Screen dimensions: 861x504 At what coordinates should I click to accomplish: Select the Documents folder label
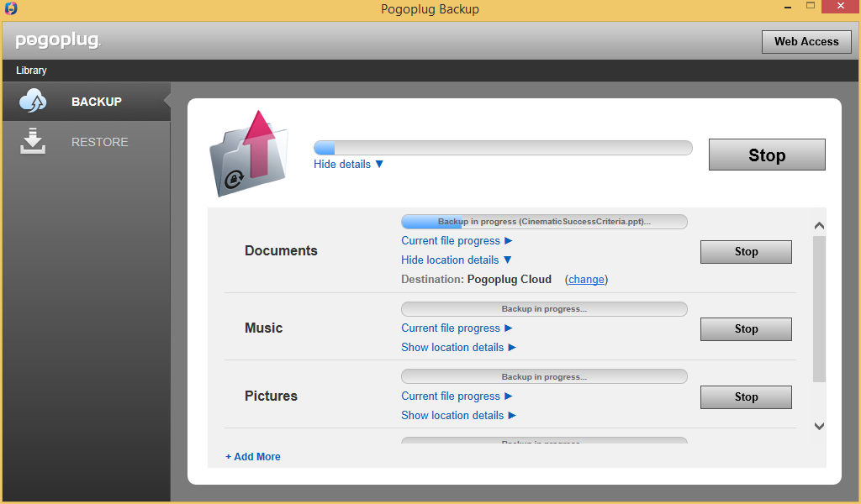[281, 250]
